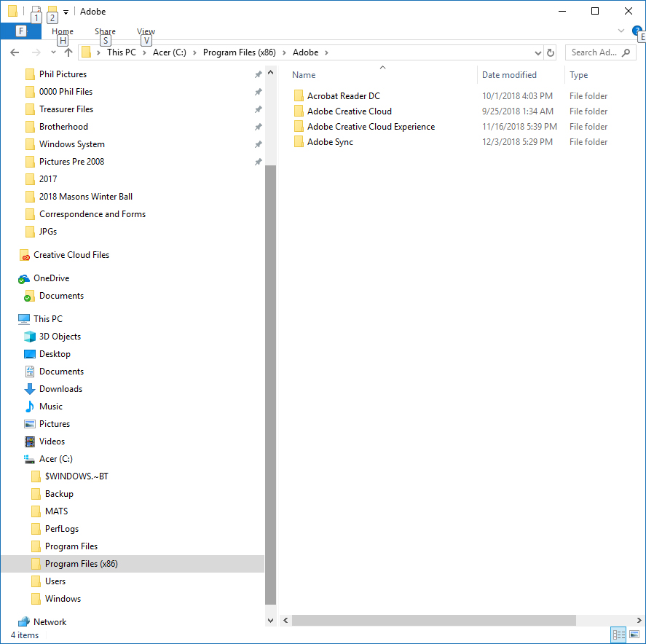Click pin icon next to Pictures Pre 2008

pyautogui.click(x=259, y=162)
